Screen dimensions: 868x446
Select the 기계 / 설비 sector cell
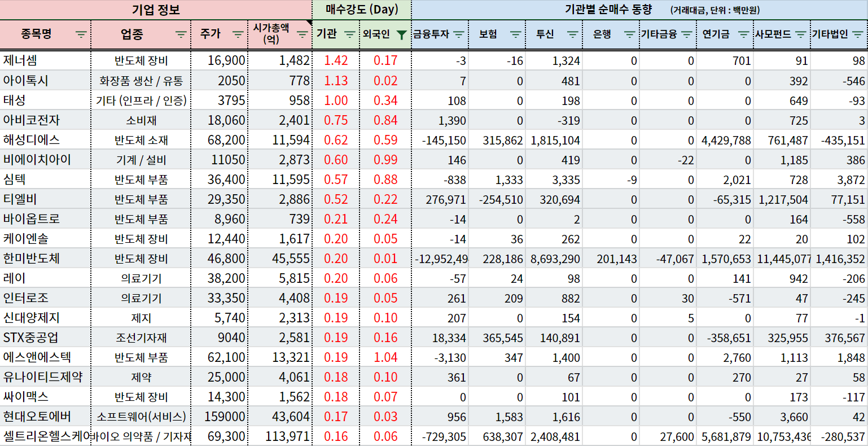(141, 159)
